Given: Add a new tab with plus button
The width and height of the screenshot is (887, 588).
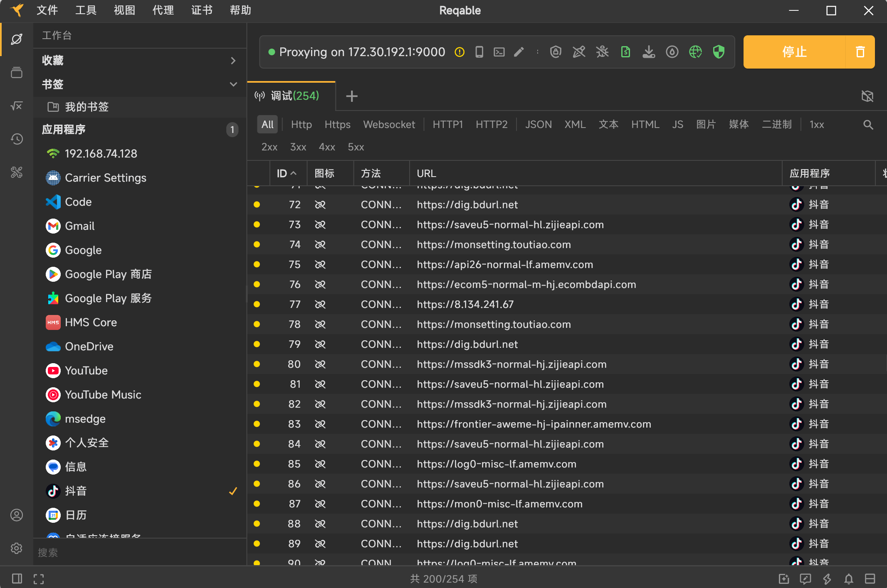Looking at the screenshot, I should pyautogui.click(x=352, y=96).
